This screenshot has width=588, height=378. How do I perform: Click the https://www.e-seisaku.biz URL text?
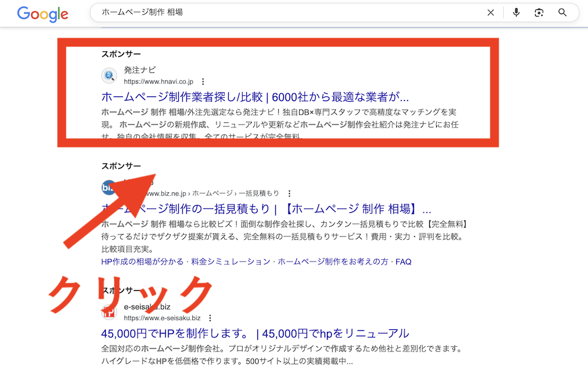162,318
